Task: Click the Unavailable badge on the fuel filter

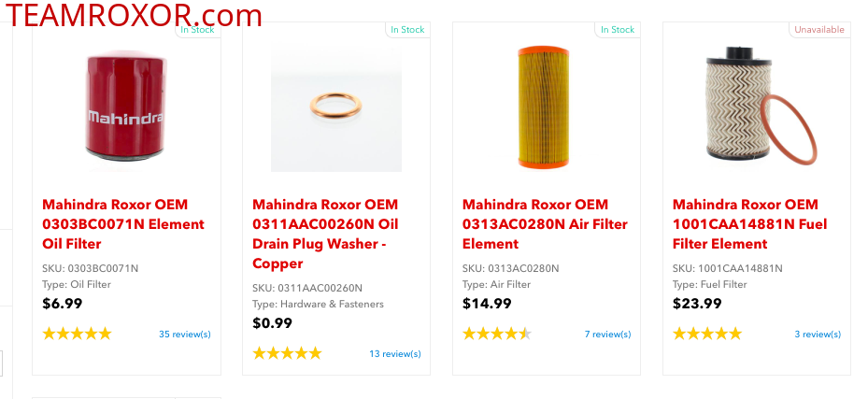Action: (x=819, y=30)
